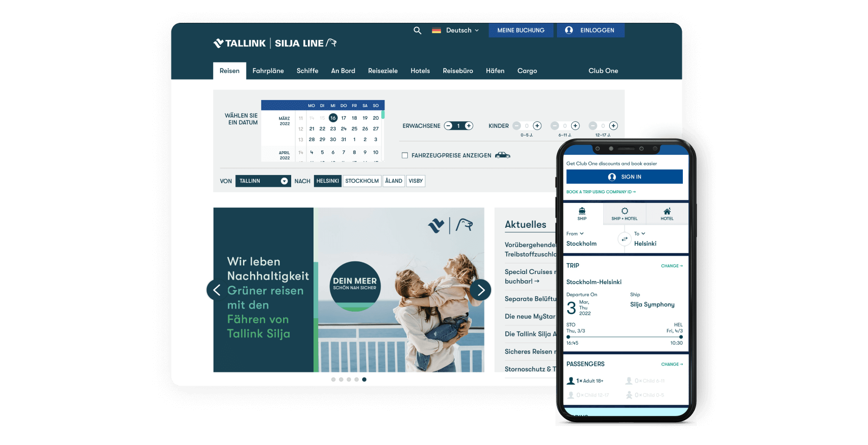Choose ÅLAND as destination
Viewport: 868px width, 445px height.
click(394, 181)
